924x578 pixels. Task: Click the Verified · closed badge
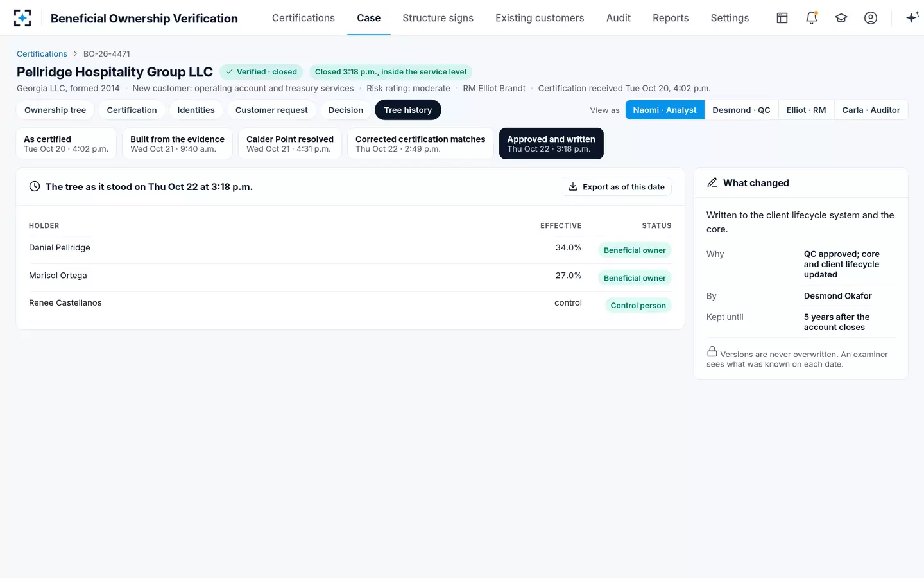pos(262,72)
